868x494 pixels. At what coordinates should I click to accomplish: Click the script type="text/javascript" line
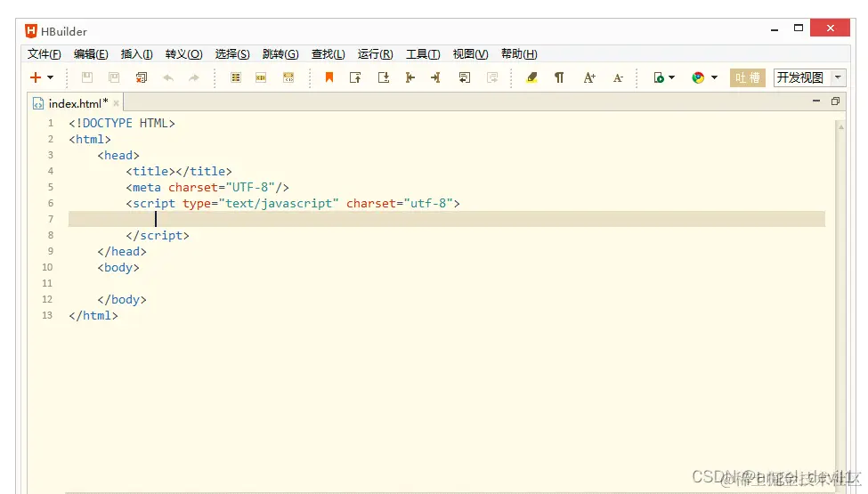293,203
